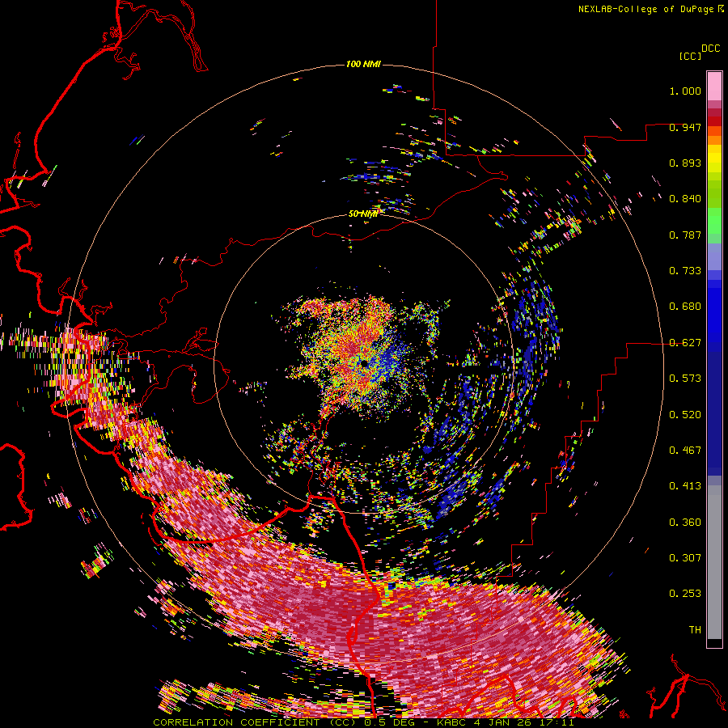Click the 0.360 color scale value
Screen dimensions: 728x728
coord(685,523)
